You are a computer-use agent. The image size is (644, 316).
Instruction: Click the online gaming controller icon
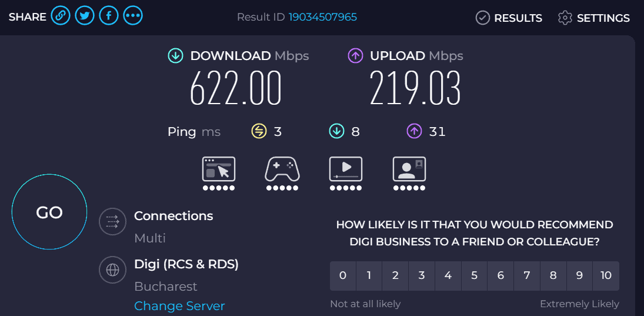tap(282, 169)
